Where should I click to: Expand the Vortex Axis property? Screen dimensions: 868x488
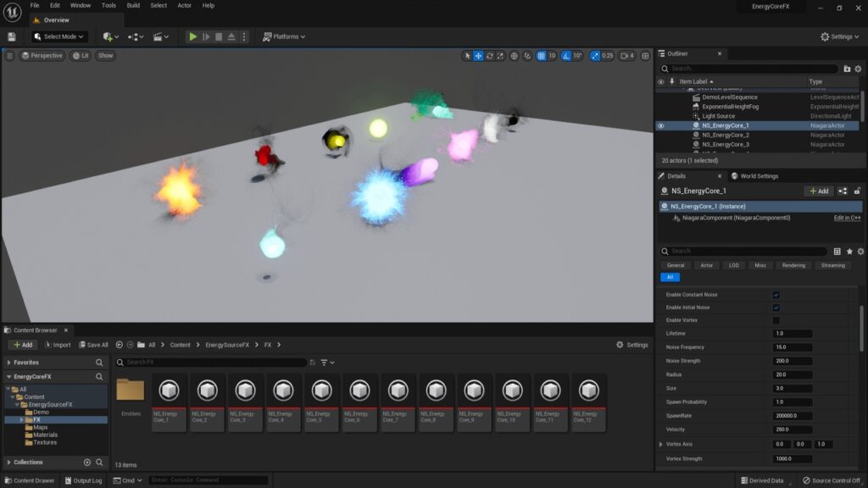pyautogui.click(x=661, y=444)
